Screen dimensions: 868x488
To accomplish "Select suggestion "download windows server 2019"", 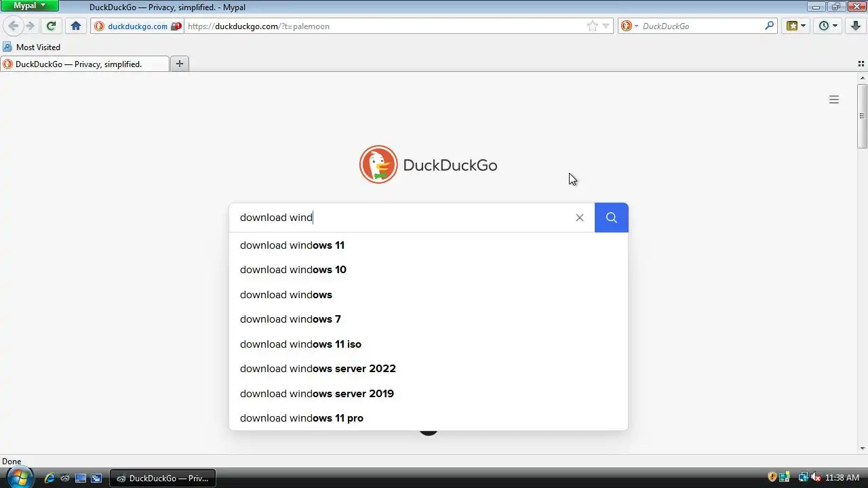I will click(429, 394).
